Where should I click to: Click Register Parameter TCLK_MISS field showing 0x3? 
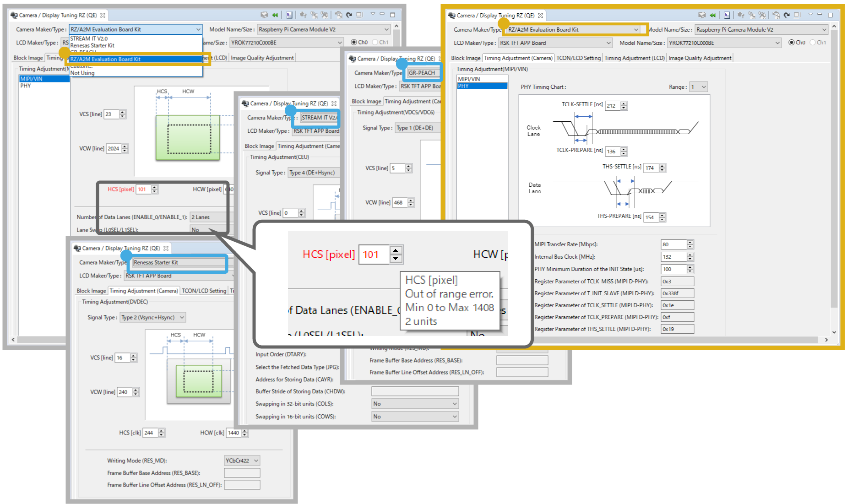[x=678, y=282]
